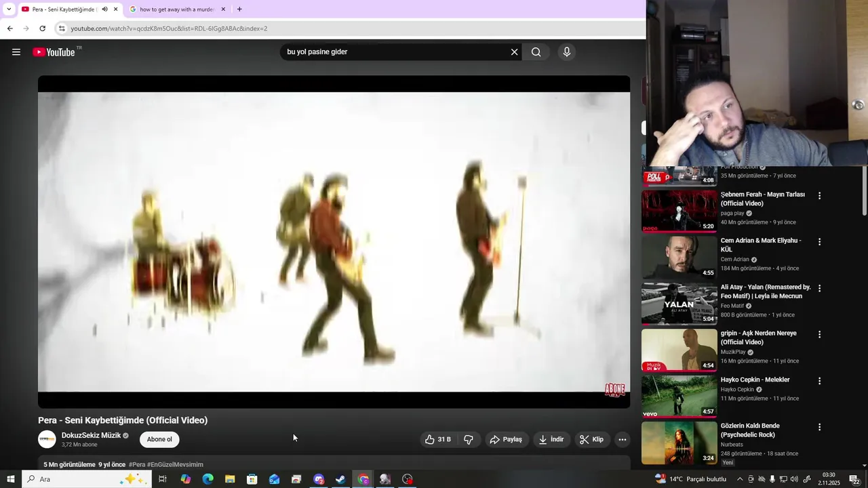Screen dimensions: 868x488
Task: Open notification center with 22 badge
Action: pos(854,479)
